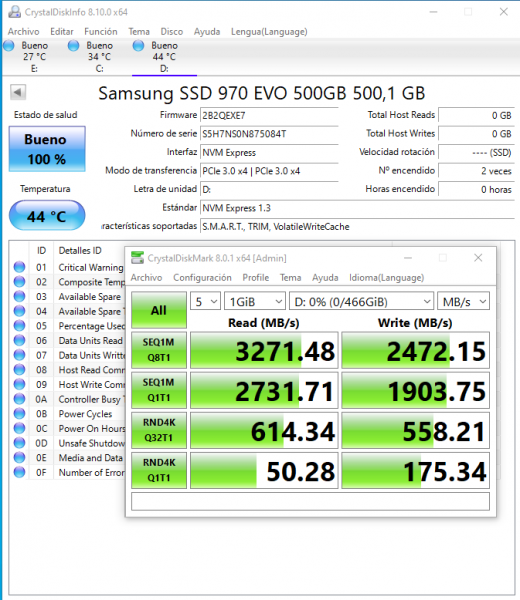The height and width of the screenshot is (600, 520).
Task: Click the previous disk arrow button
Action: click(x=18, y=92)
